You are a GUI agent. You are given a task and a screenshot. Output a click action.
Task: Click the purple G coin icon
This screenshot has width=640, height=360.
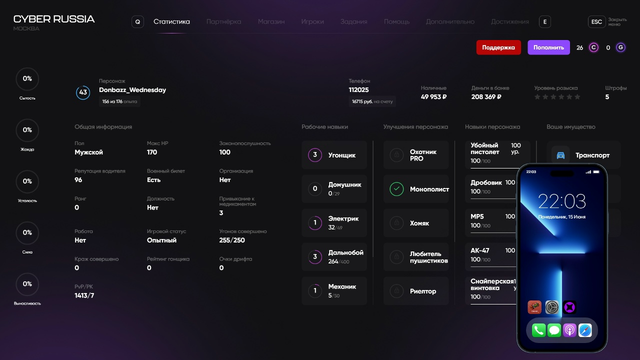tap(620, 48)
